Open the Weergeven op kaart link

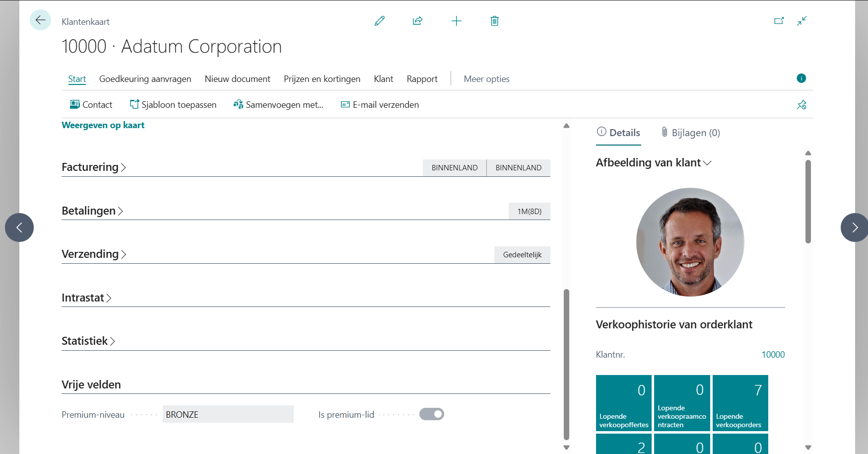tap(103, 125)
